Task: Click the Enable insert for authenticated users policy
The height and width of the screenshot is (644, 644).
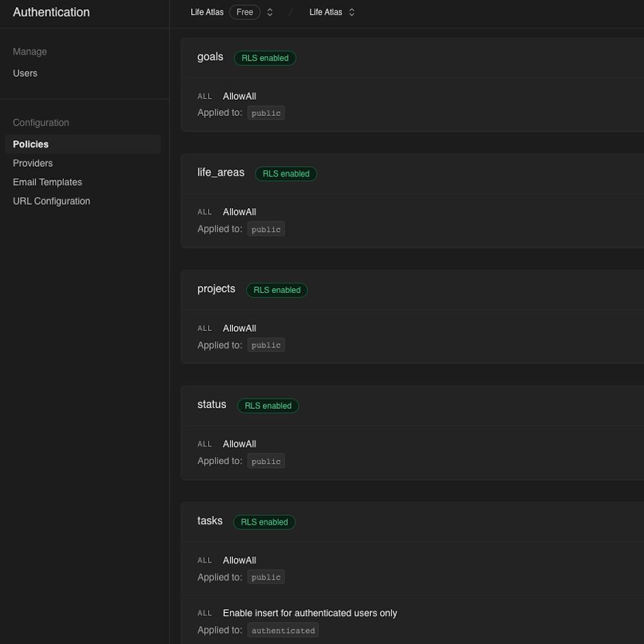Action: [x=310, y=613]
